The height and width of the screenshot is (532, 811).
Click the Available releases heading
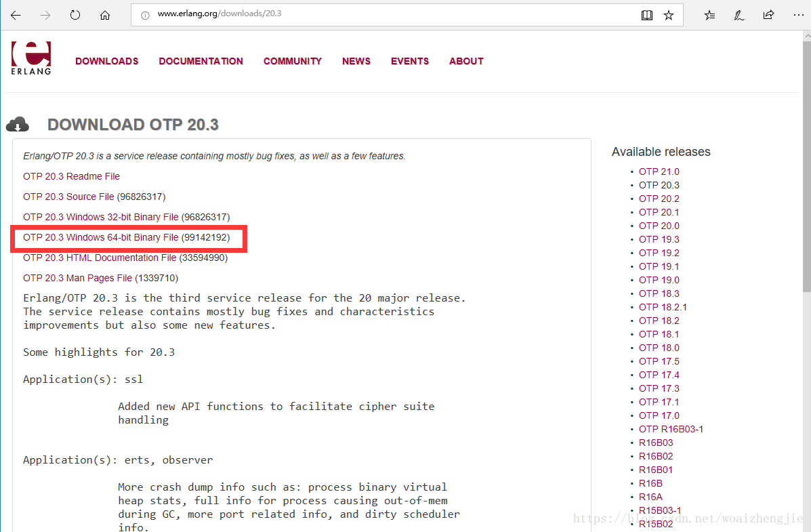click(x=661, y=152)
